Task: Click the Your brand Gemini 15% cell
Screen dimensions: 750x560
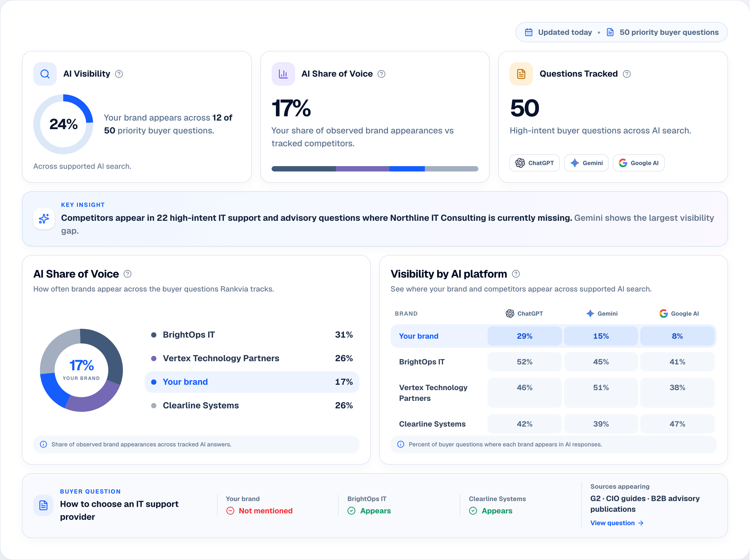Action: 601,336
